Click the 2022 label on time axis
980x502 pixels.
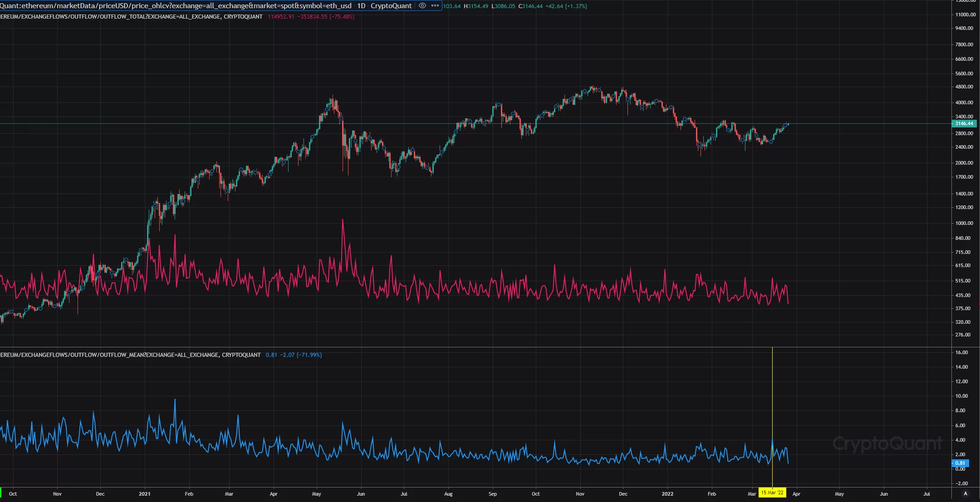click(x=667, y=494)
